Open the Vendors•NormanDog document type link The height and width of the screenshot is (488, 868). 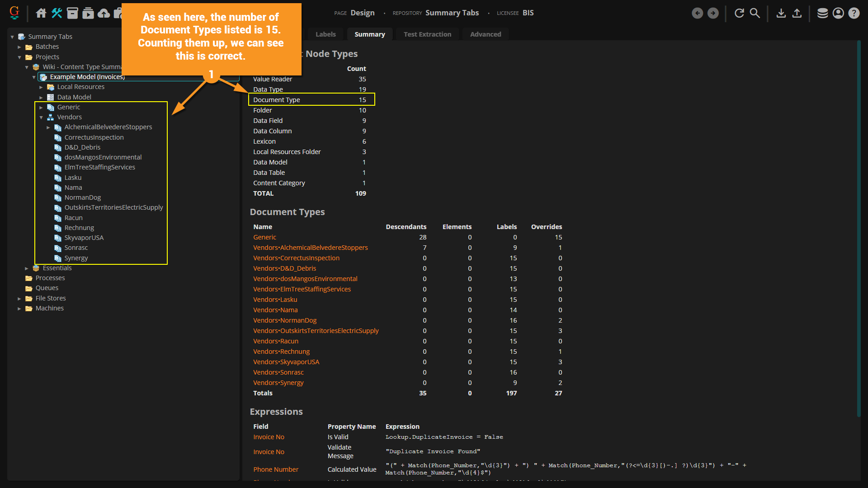[x=284, y=320]
